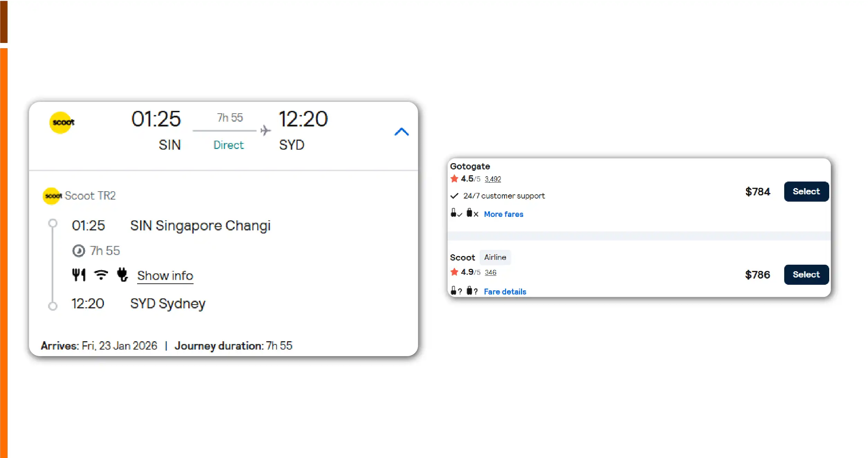This screenshot has height=458, width=868.
Task: Select the $786 Scoot fare
Action: coord(806,275)
